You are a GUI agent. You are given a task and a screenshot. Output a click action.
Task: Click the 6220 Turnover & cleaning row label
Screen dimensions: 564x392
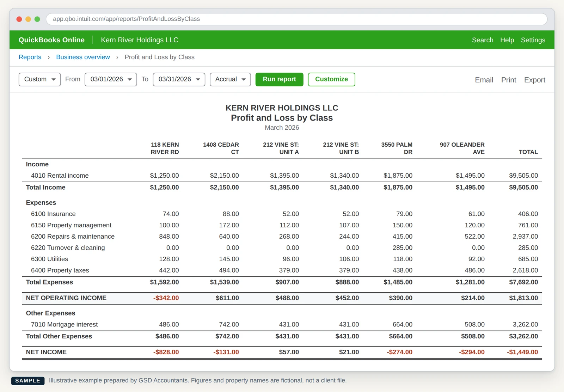point(68,248)
